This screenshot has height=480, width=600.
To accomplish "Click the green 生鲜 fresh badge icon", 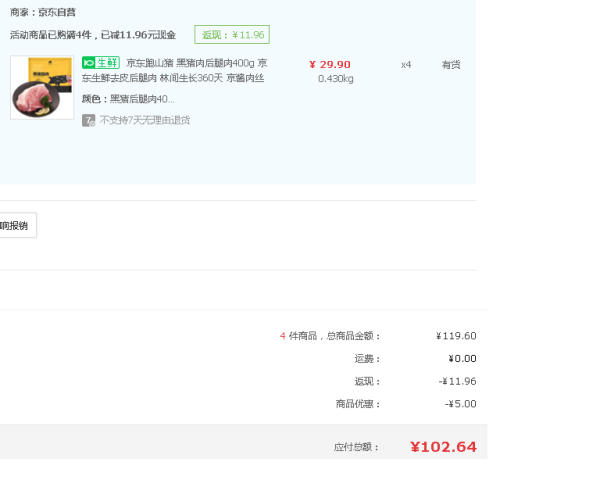I will coord(101,63).
